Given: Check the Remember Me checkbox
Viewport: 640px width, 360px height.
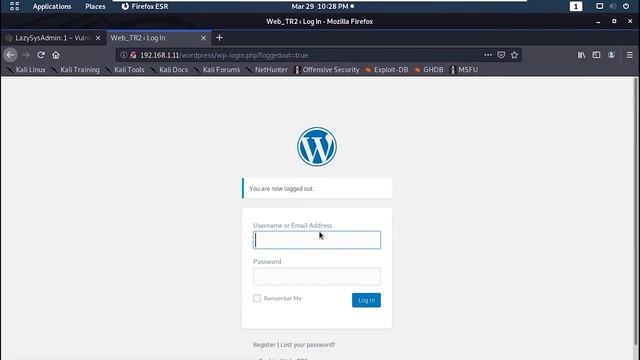Looking at the screenshot, I should tap(257, 298).
